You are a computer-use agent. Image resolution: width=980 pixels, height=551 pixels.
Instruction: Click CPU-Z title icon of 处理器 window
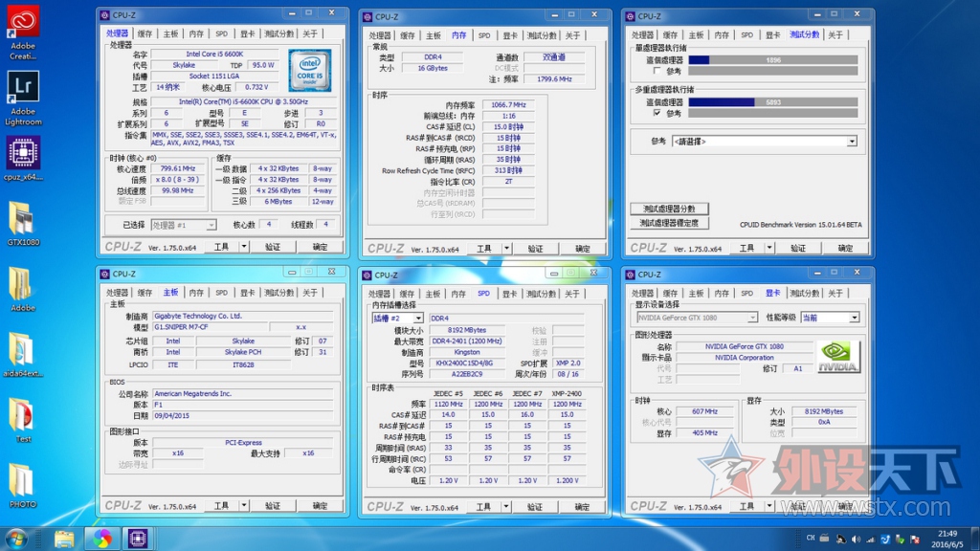click(x=104, y=15)
